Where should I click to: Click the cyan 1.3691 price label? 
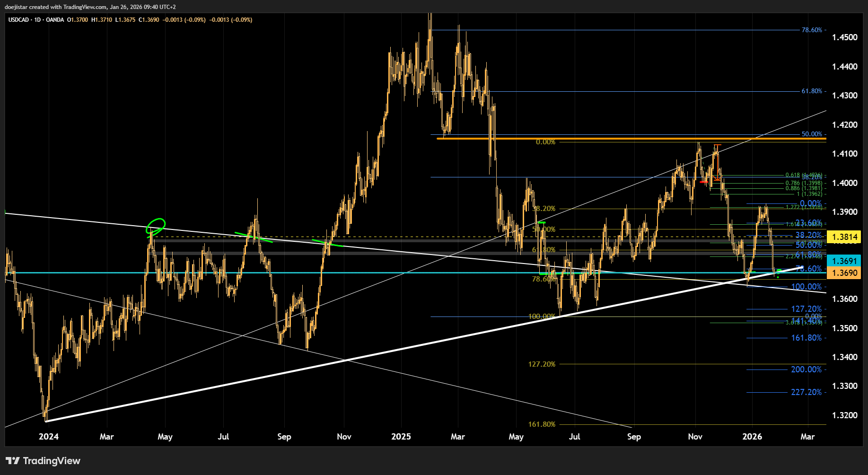click(x=844, y=261)
